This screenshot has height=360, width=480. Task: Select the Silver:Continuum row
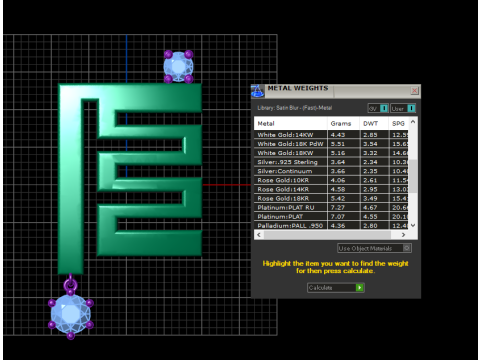tap(331, 171)
